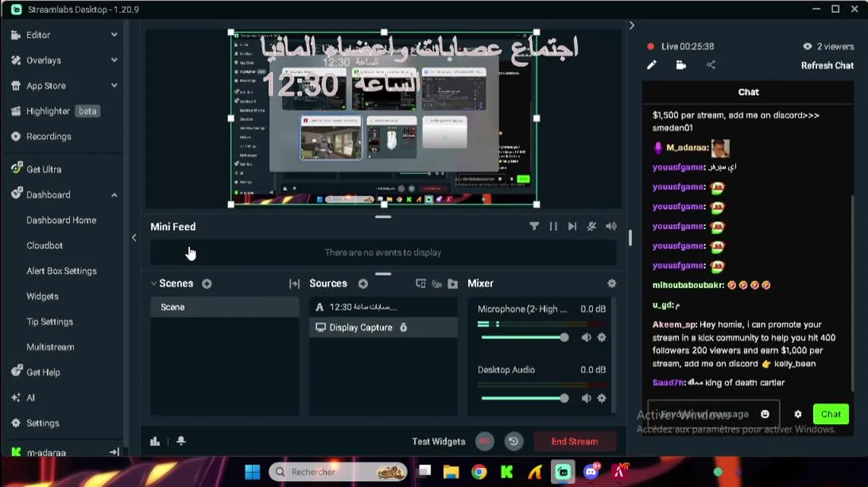Open Settings gear in the sidebar
Viewport: 868px width, 487px height.
tap(16, 423)
